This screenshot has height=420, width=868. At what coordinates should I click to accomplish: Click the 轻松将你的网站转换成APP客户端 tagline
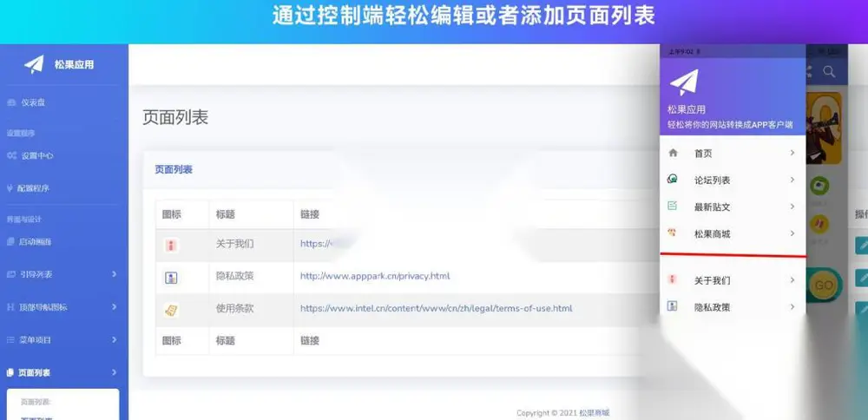[x=730, y=125]
